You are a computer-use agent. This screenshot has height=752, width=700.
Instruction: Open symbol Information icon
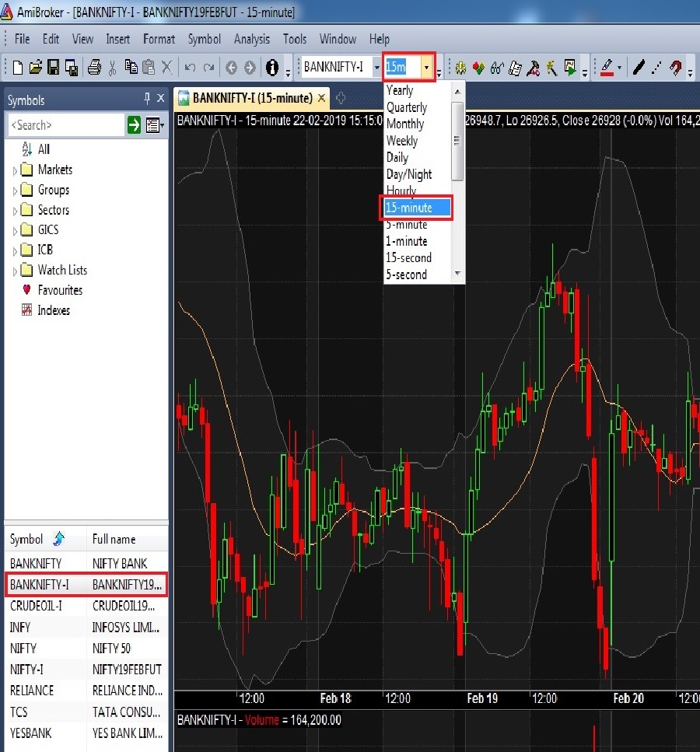click(272, 68)
